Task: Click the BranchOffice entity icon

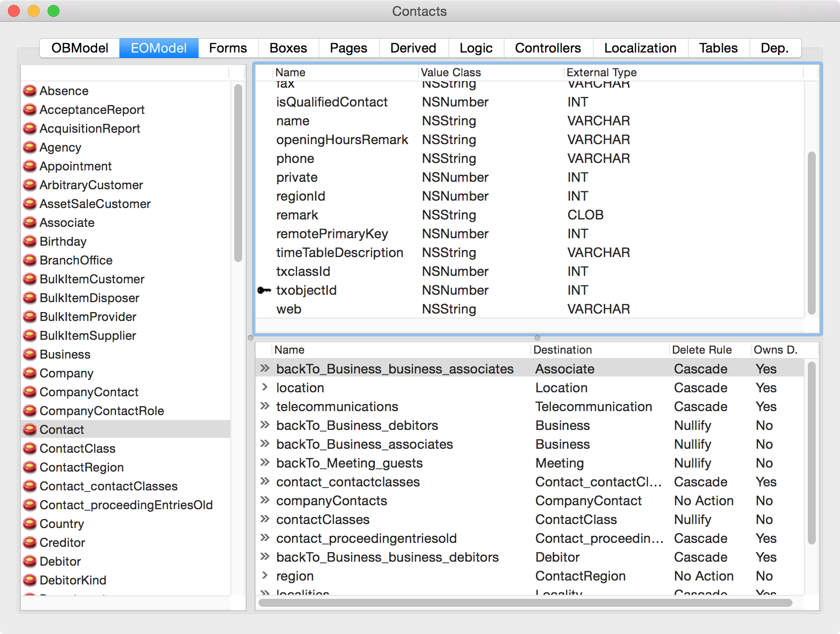Action: tap(30, 260)
